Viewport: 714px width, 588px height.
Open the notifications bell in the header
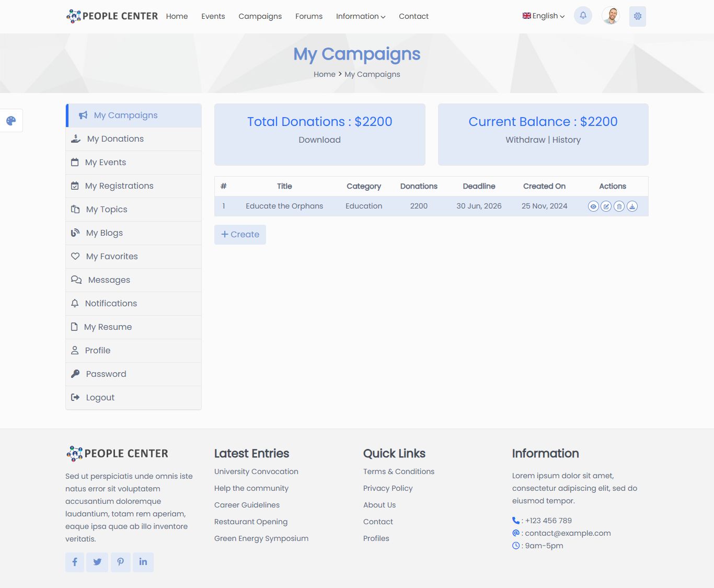click(x=583, y=16)
